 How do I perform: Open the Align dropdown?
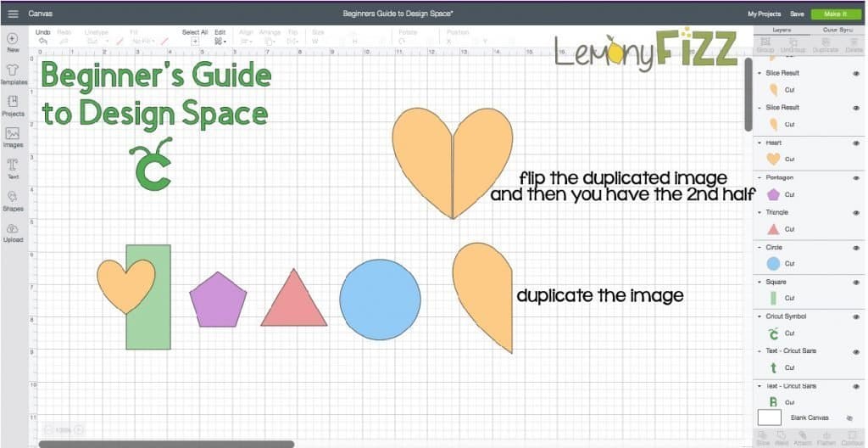pyautogui.click(x=247, y=41)
